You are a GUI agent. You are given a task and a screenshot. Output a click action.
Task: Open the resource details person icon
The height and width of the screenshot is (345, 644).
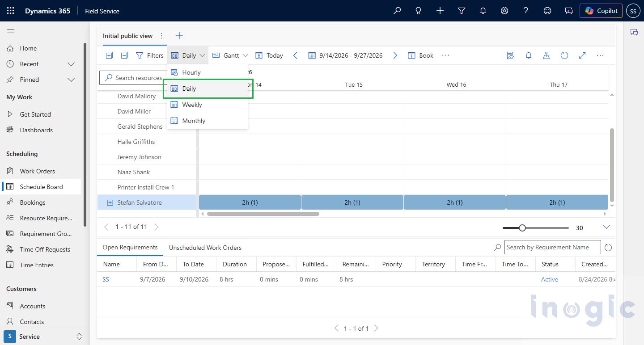coord(546,55)
